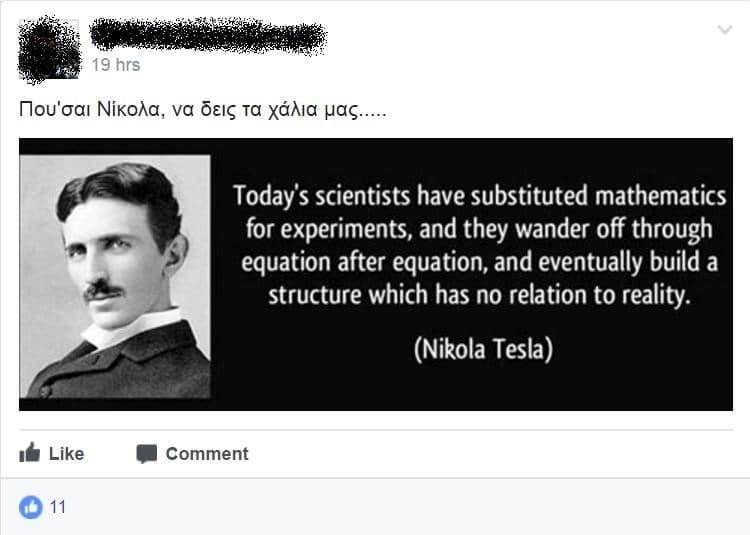View who reacted via the 11 count
Viewport: 750px width, 535px height.
[x=58, y=507]
